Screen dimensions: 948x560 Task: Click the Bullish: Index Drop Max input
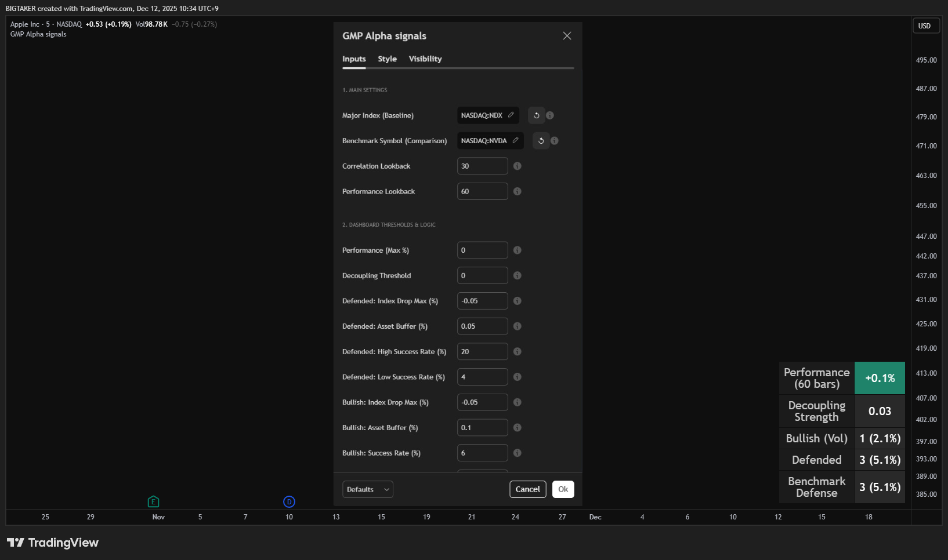(483, 402)
